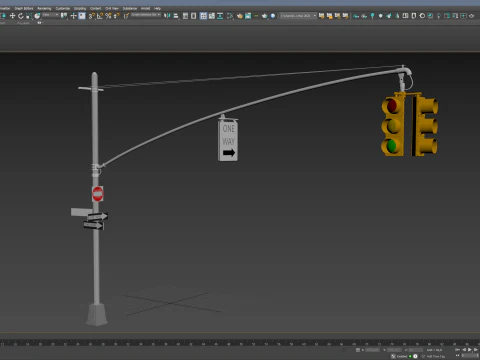Toggle the 3D Snaps icon
Screen dimensions: 480x360
(x=92, y=16)
